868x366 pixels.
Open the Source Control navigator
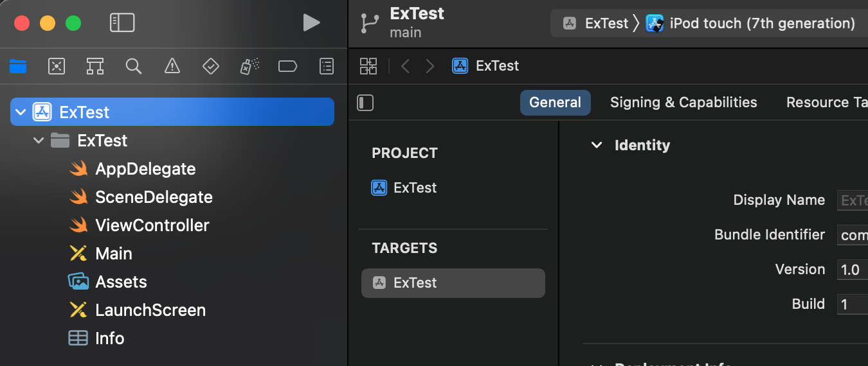(x=57, y=66)
